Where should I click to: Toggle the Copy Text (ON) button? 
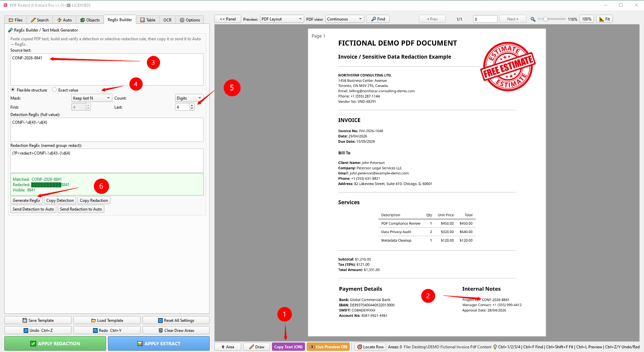(288, 347)
